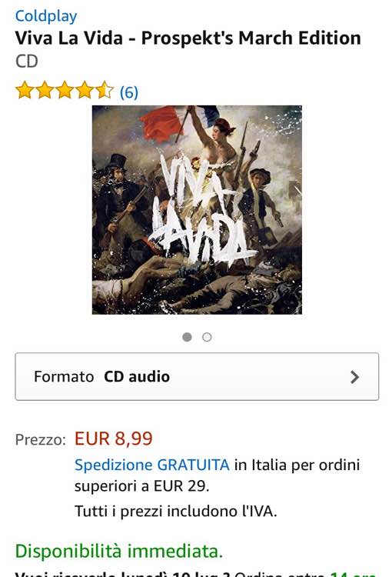
Task: Select the fourth gold rating star
Action: click(x=85, y=91)
